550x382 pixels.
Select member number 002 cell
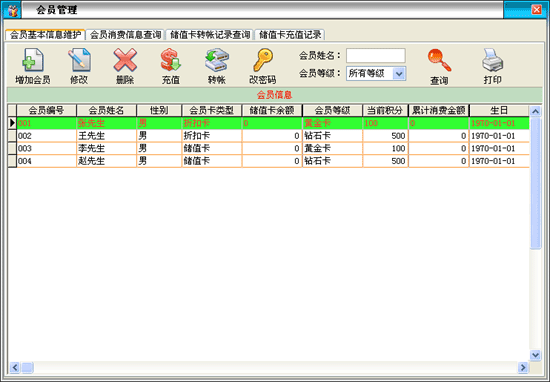coord(46,136)
